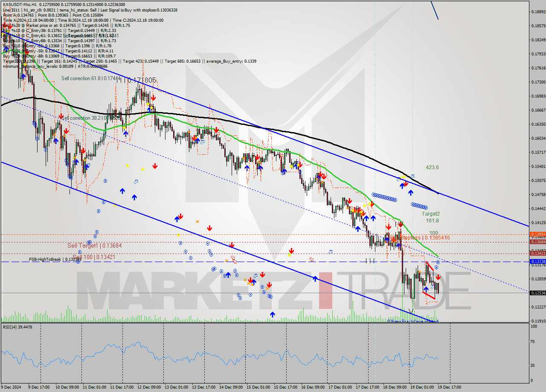The width and height of the screenshot is (546, 392).
Task: Click the RSI 70 axis level
Action: [533, 341]
